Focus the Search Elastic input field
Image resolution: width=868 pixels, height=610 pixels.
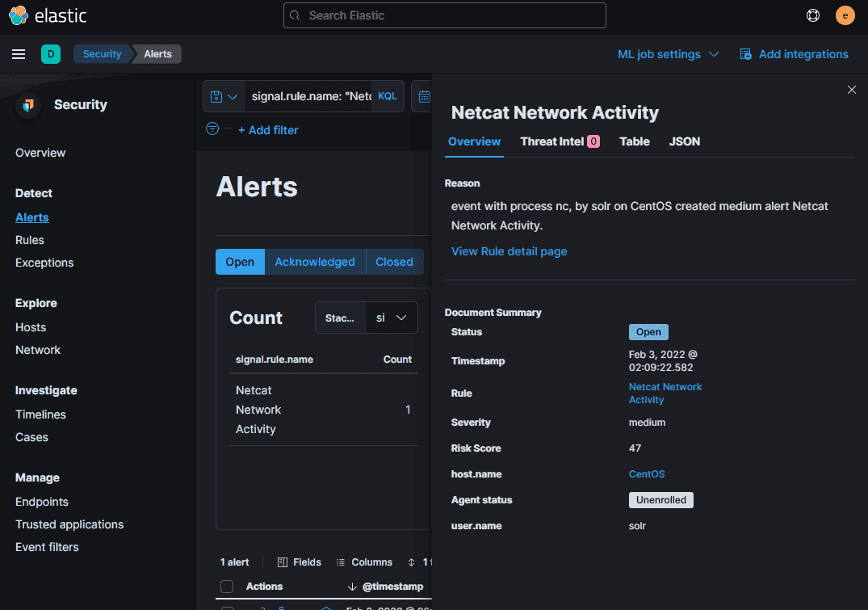point(445,15)
